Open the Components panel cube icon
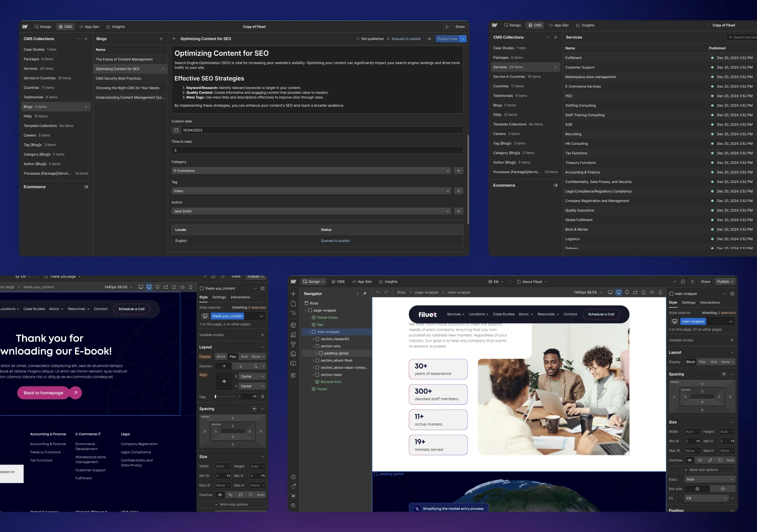 pos(293,325)
